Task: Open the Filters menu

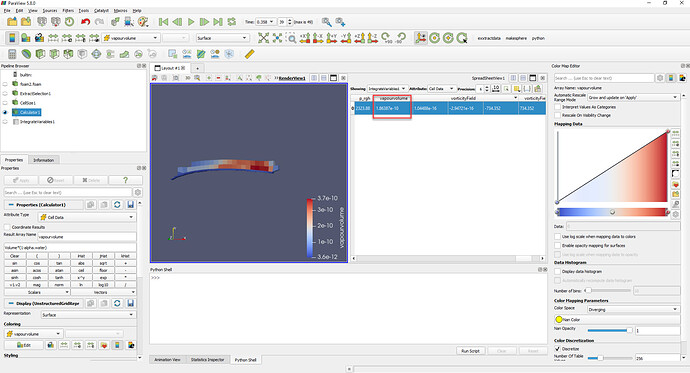Action: tap(68, 11)
